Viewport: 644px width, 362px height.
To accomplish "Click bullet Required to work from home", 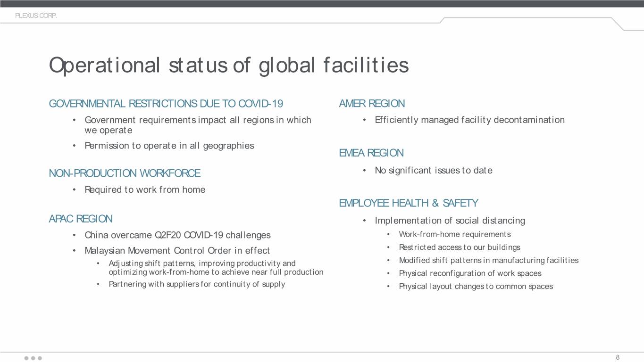I will point(145,190).
